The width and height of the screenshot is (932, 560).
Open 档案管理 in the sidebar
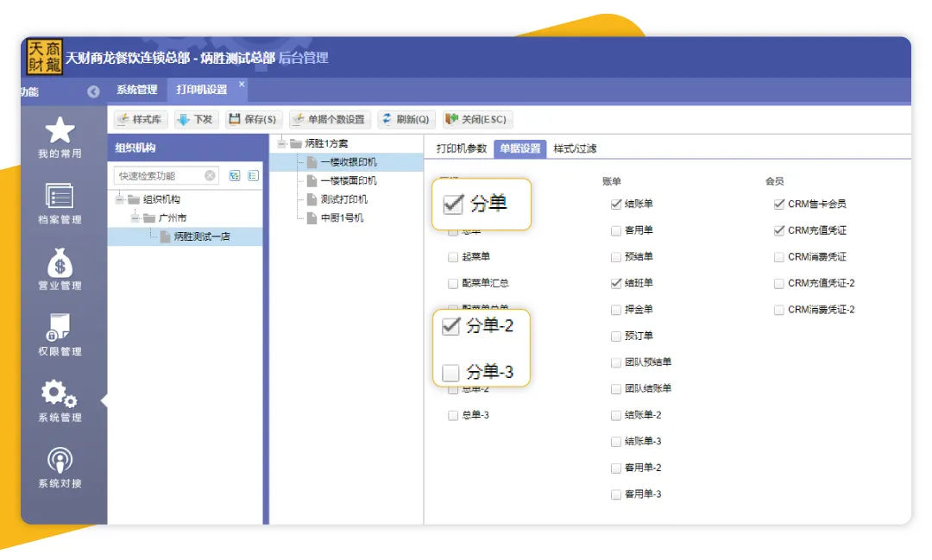(x=60, y=197)
